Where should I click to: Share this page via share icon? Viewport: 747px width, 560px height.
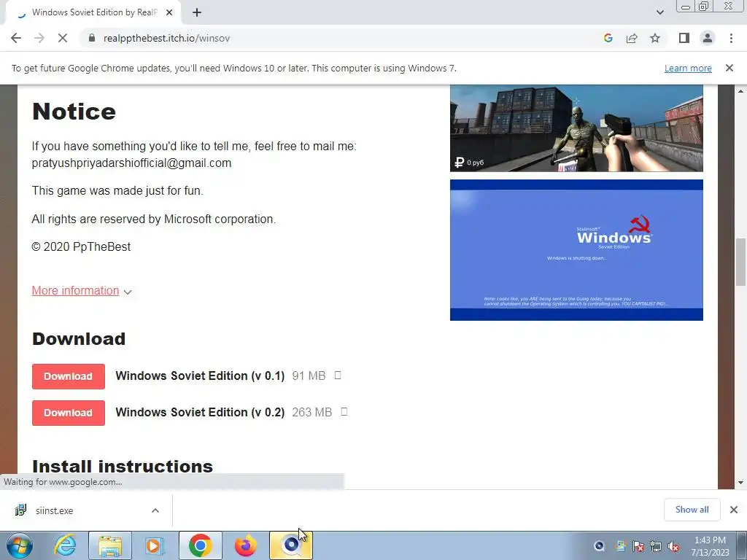pyautogui.click(x=632, y=38)
